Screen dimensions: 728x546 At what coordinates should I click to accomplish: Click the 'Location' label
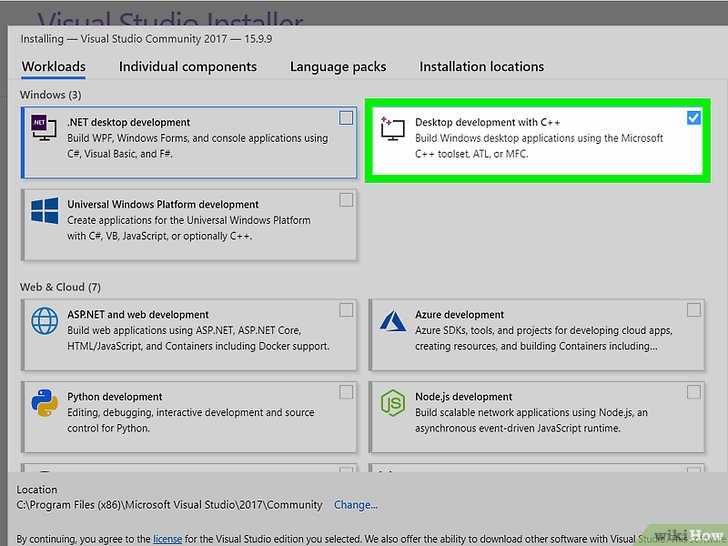pos(37,489)
